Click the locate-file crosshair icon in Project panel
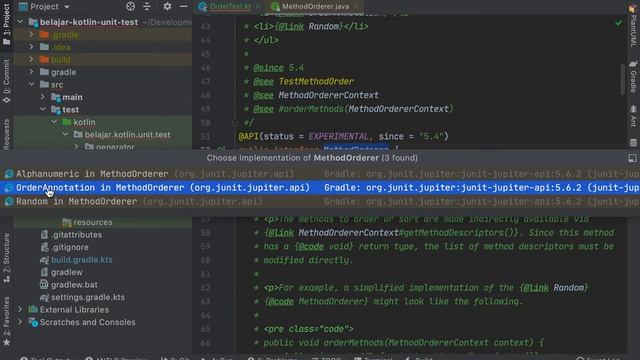Viewport: 640px width, 360px height. coord(130,6)
